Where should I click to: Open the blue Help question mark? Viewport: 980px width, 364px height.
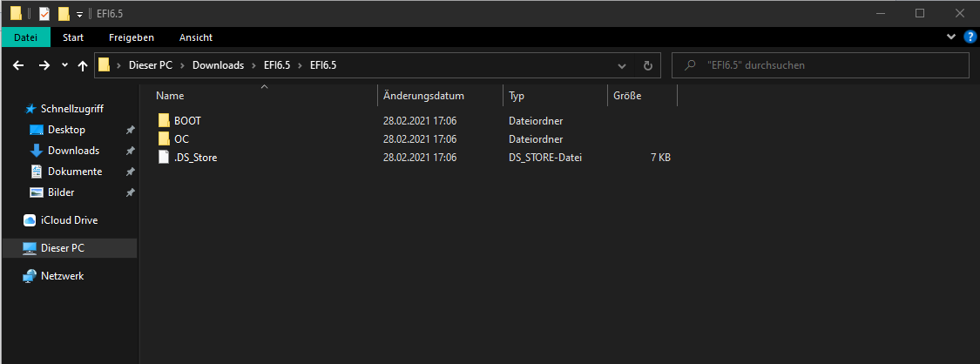[970, 37]
